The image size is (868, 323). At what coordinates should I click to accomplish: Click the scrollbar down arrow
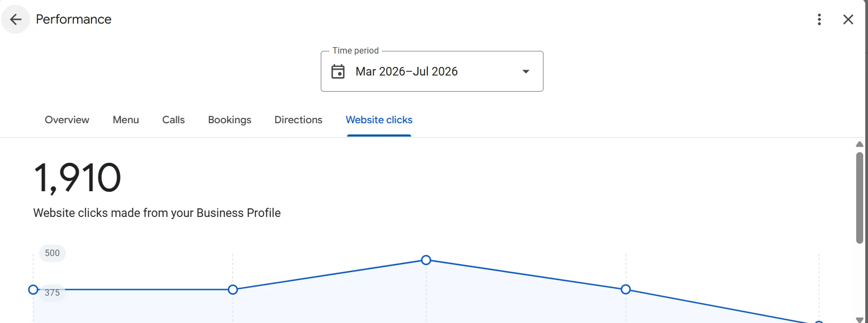click(859, 320)
